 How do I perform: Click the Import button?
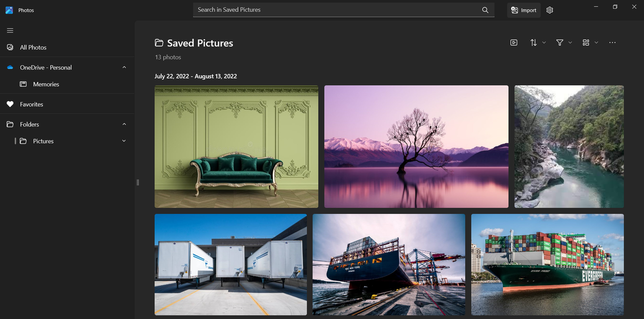[x=524, y=10]
